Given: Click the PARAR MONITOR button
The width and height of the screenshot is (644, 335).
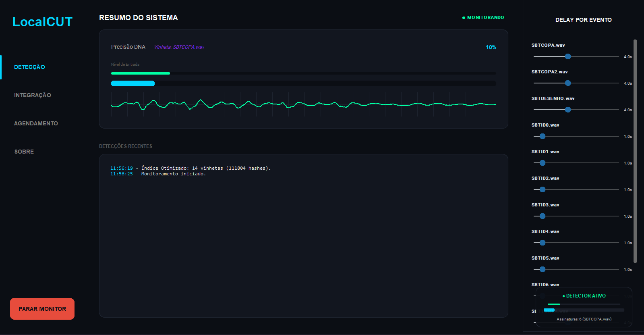Looking at the screenshot, I should pyautogui.click(x=42, y=309).
